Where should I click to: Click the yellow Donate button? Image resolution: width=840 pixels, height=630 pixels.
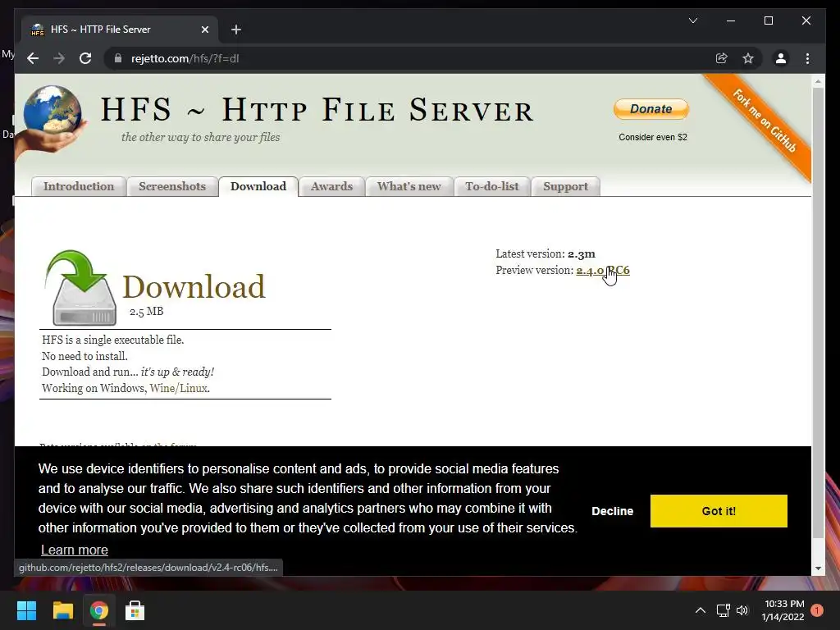(x=651, y=109)
